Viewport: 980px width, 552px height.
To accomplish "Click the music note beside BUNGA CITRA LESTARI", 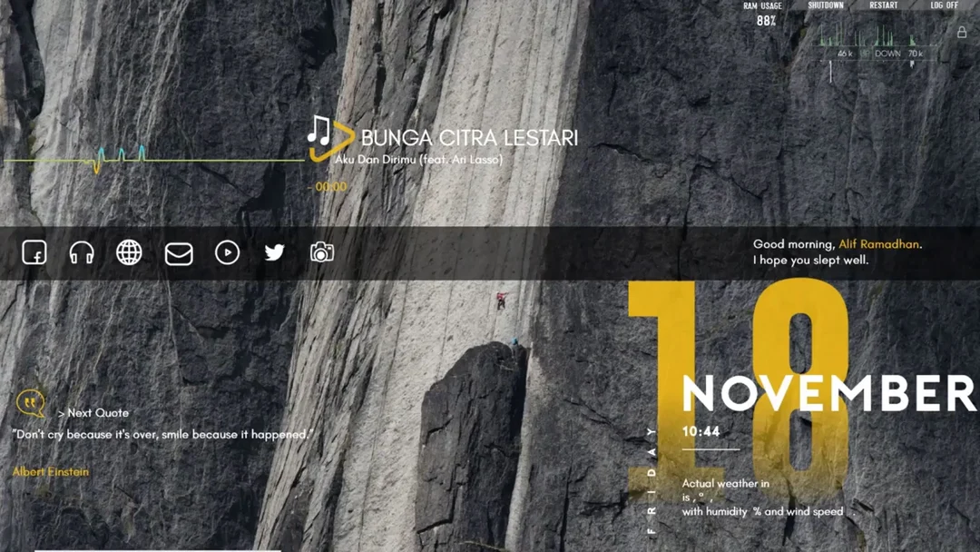I will point(319,134).
